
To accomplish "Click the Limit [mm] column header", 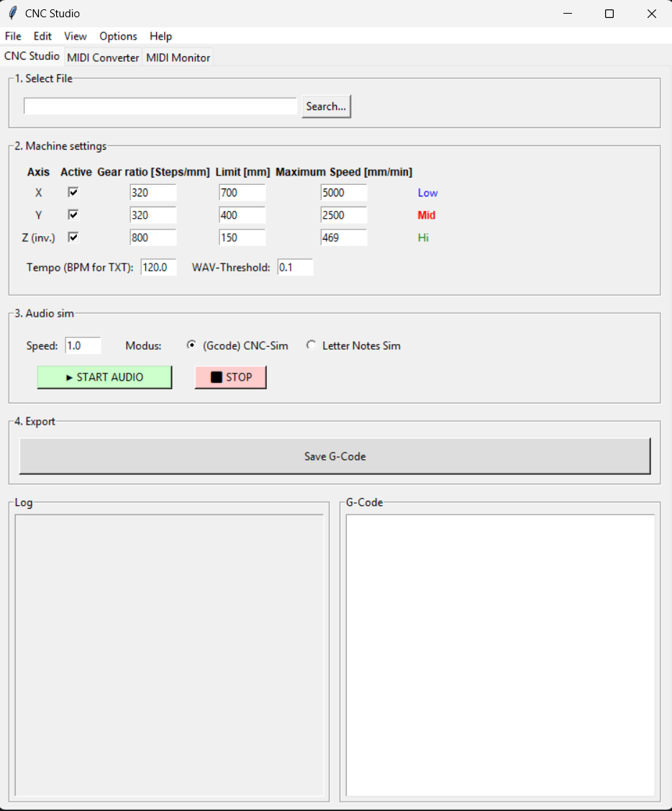I will 242,172.
